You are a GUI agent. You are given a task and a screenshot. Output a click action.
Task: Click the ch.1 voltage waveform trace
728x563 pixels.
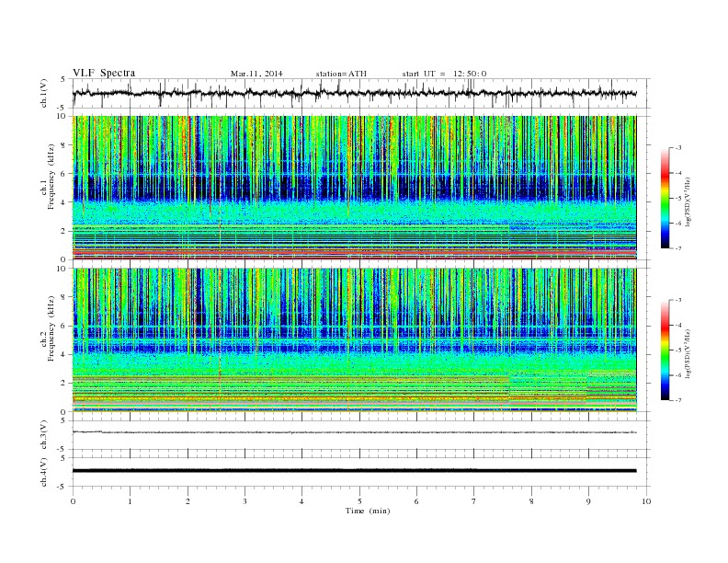355,93
